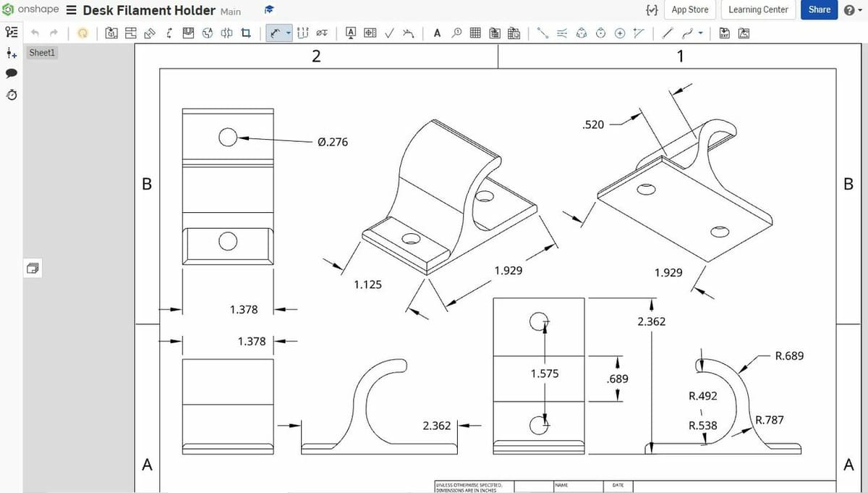Select the Geometric tolerance frame tool
This screenshot has height=493, width=868.
click(x=370, y=33)
